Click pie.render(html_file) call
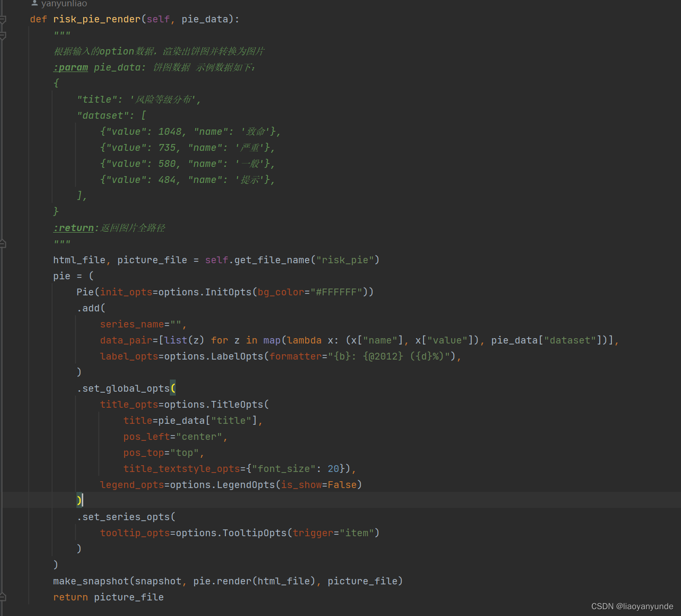 click(255, 581)
